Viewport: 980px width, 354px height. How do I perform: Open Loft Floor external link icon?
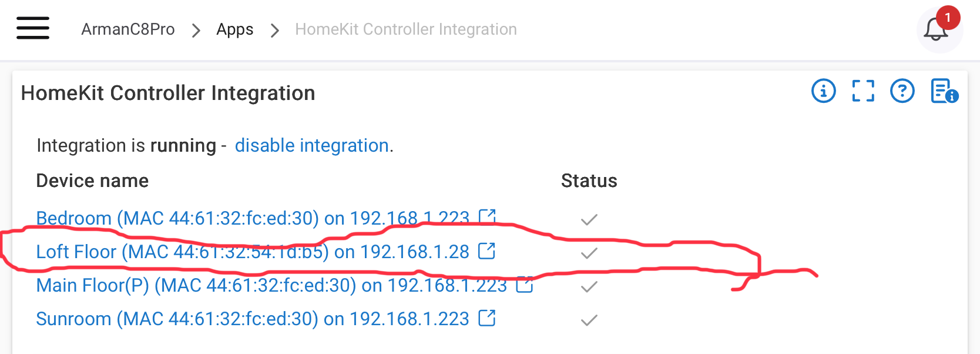click(486, 251)
